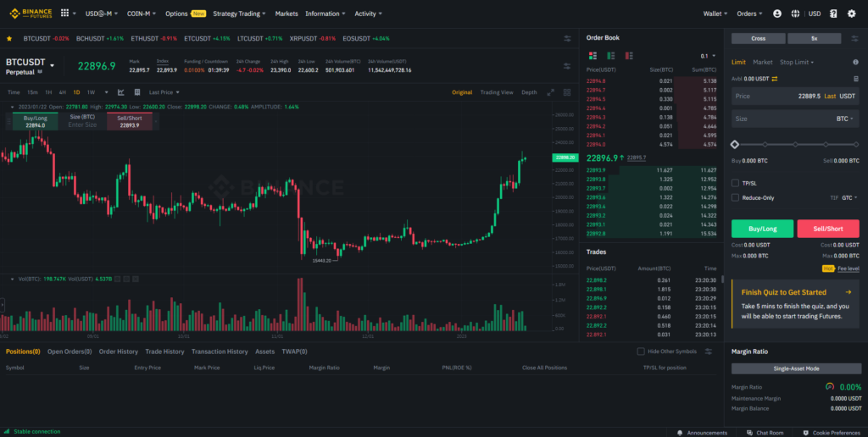The image size is (868, 437).
Task: Click the order type info icon
Action: [x=856, y=62]
